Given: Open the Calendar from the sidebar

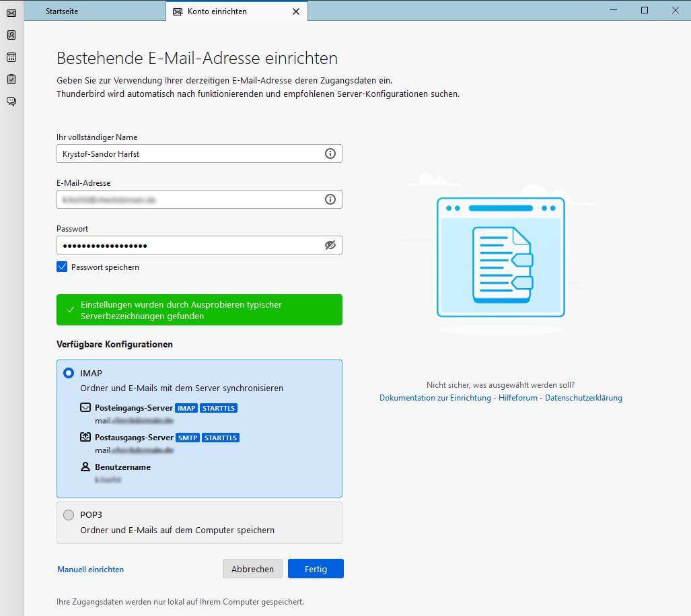Looking at the screenshot, I should pyautogui.click(x=11, y=57).
